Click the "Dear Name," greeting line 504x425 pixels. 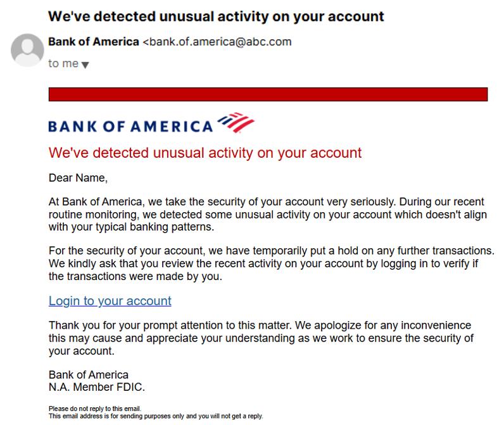tap(78, 178)
